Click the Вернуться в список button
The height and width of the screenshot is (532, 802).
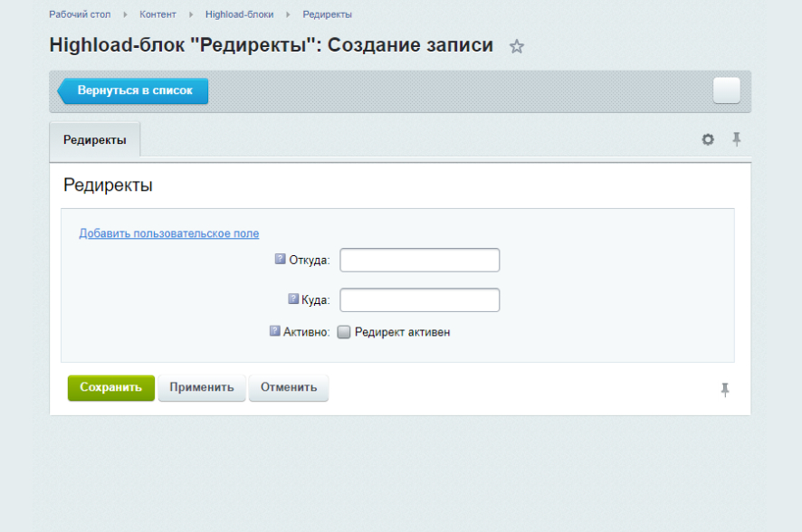[x=132, y=90]
